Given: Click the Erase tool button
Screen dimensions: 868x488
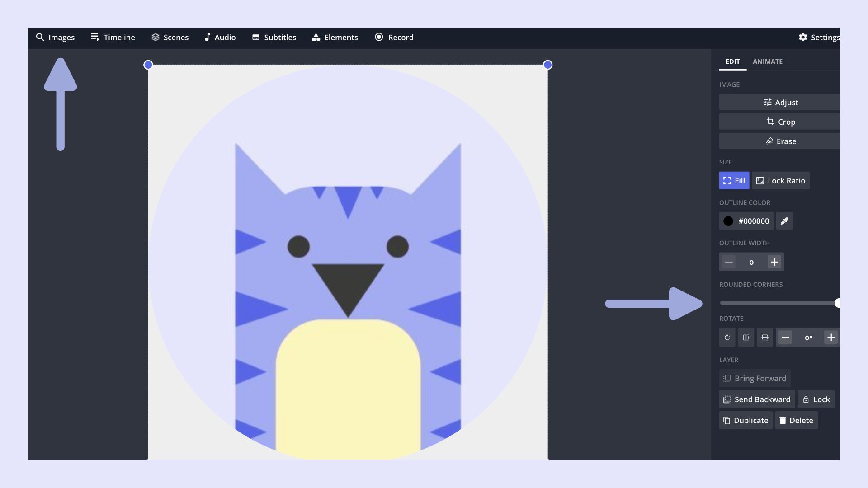Looking at the screenshot, I should (x=780, y=141).
